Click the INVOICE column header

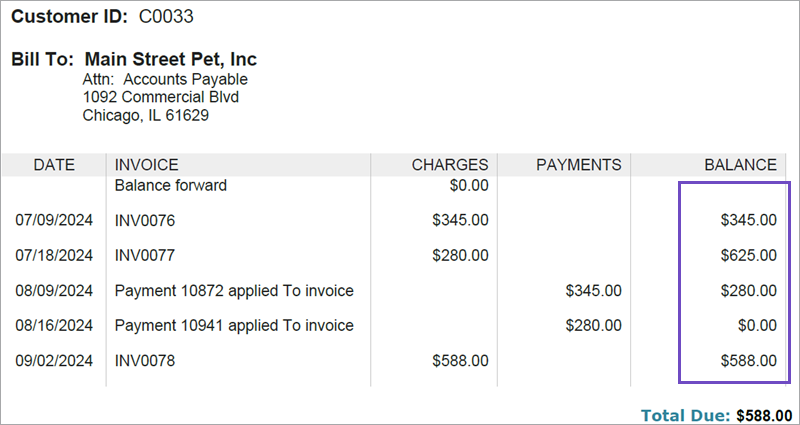[147, 165]
